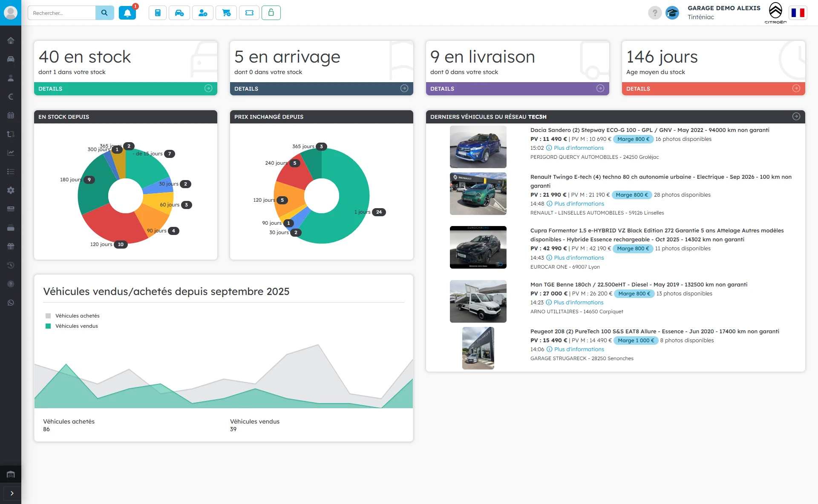Open the calendar sidebar icon
Image resolution: width=818 pixels, height=504 pixels.
coord(11,115)
